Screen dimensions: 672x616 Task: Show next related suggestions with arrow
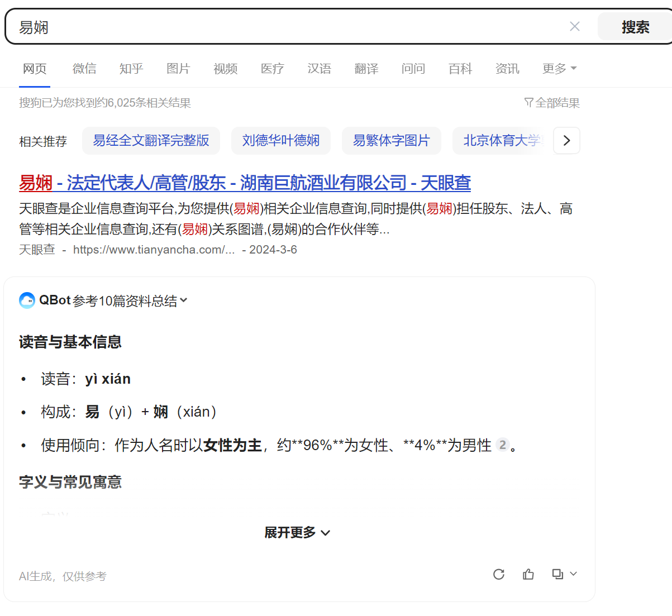tap(566, 141)
